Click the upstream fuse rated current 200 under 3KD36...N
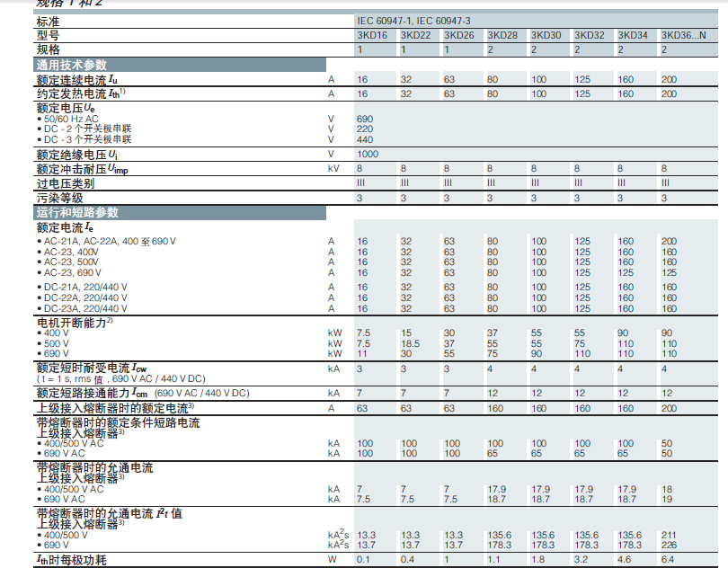728x568 pixels. [669, 409]
